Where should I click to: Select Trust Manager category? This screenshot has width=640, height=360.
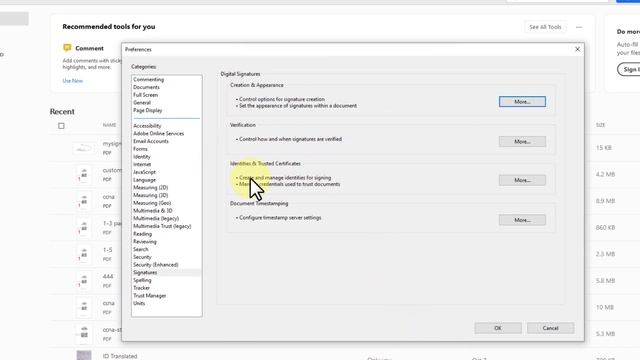[149, 296]
